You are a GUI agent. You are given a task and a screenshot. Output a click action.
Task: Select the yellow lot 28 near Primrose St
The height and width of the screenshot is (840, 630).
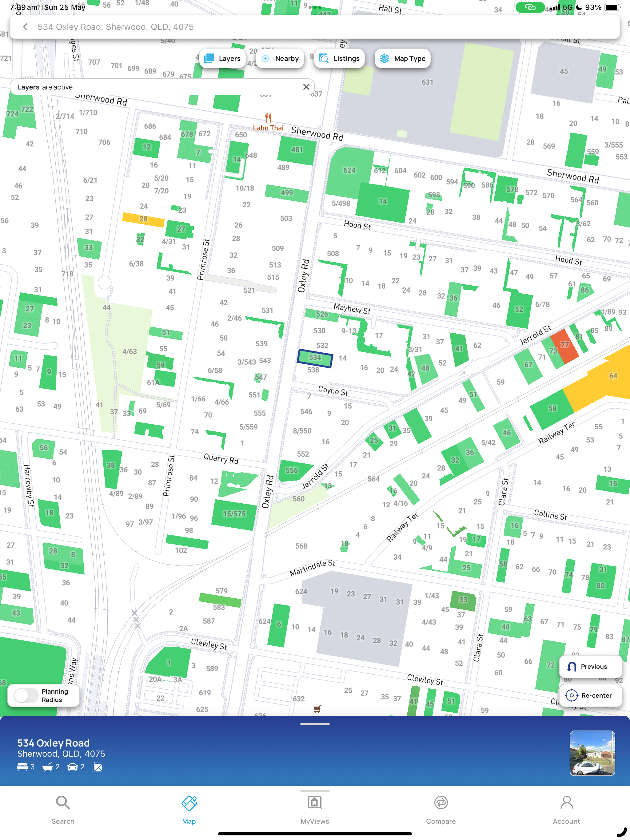[143, 219]
